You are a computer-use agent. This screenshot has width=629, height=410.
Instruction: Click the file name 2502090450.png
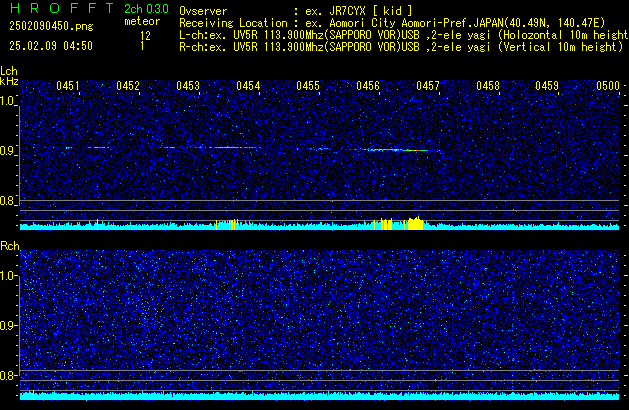pos(51,26)
